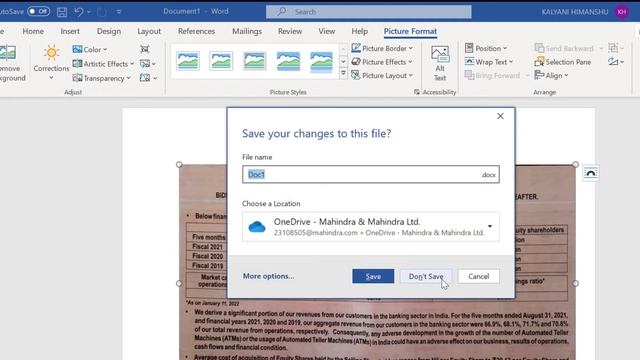Open the Wrap Text dropdown
Image resolution: width=640 pixels, height=360 pixels.
click(489, 62)
